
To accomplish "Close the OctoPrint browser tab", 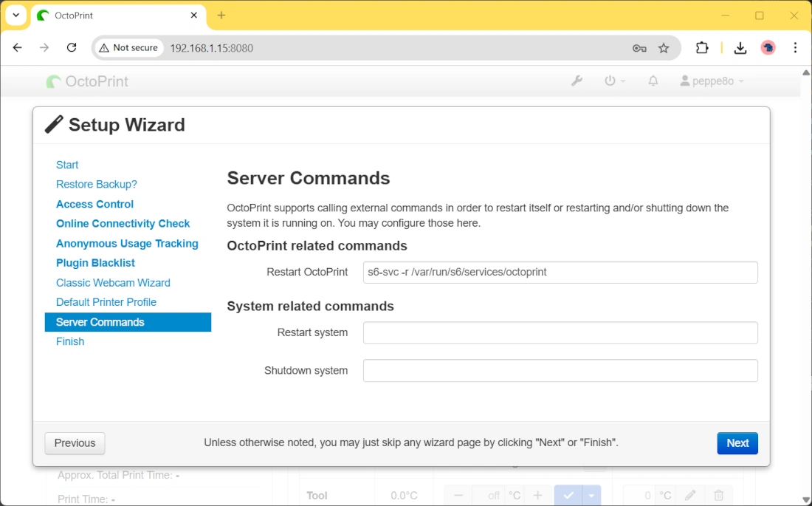I will pos(193,15).
